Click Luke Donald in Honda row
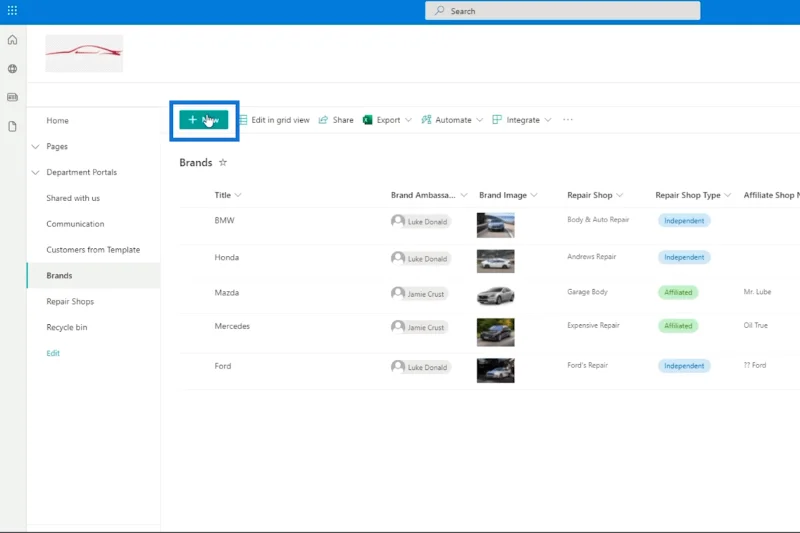The image size is (800, 533). click(x=420, y=259)
